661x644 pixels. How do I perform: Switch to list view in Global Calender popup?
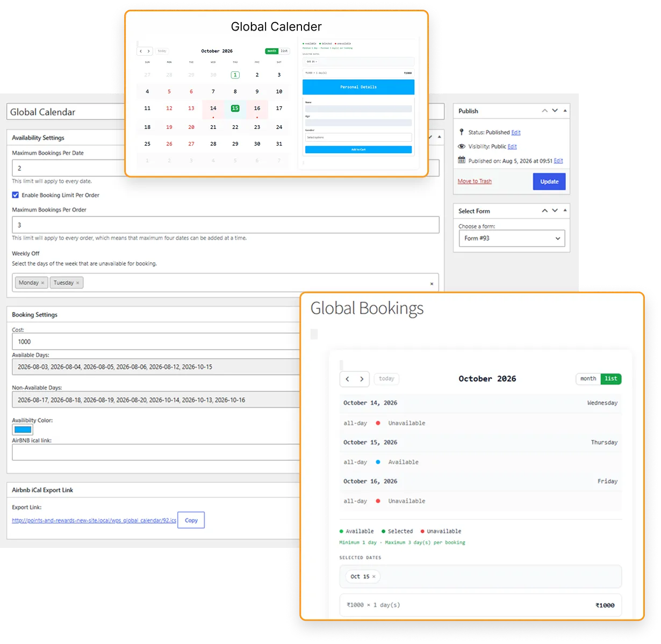click(x=284, y=51)
